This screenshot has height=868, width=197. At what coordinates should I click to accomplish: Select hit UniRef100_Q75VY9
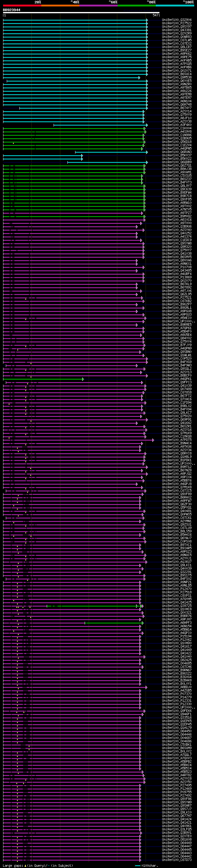(x=176, y=115)
